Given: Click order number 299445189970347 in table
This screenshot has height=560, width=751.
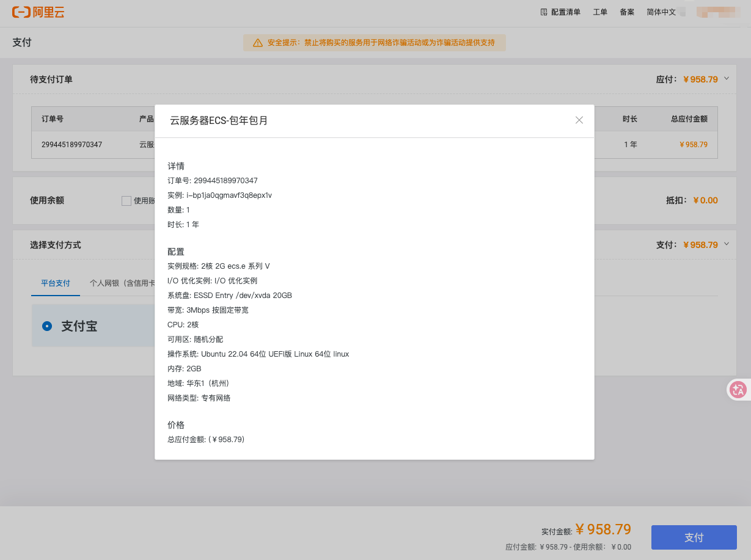Looking at the screenshot, I should [x=71, y=145].
